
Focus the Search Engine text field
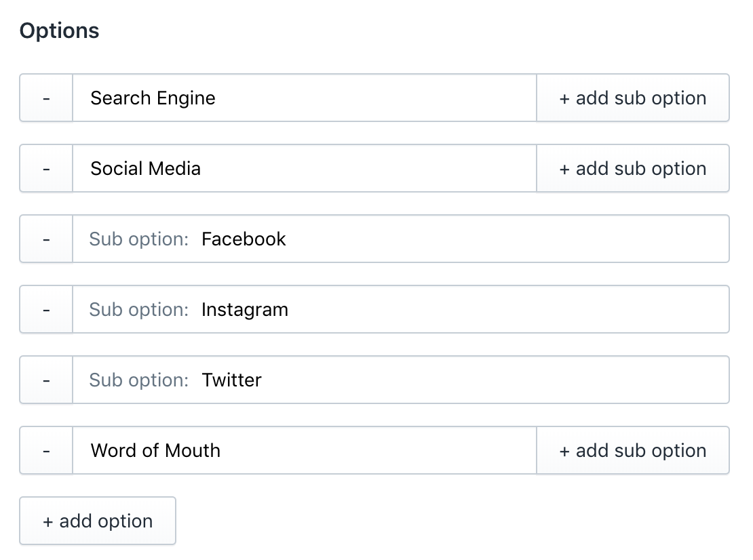click(304, 98)
